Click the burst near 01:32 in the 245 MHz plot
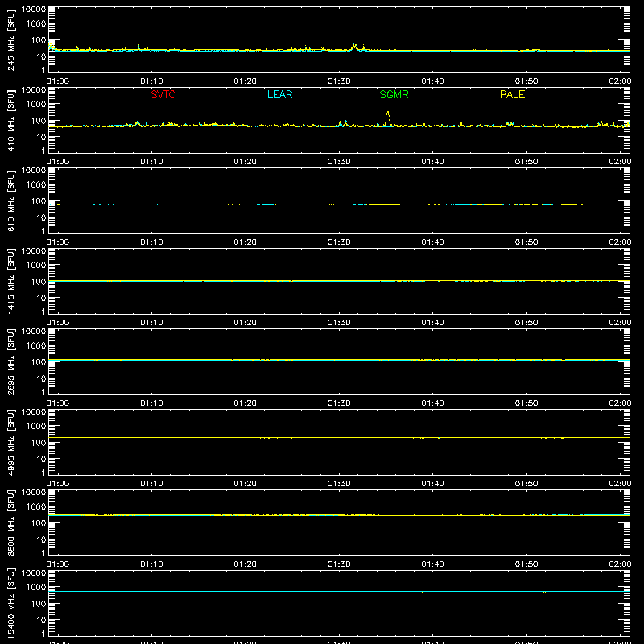Image resolution: width=644 pixels, height=644 pixels. coord(354,46)
